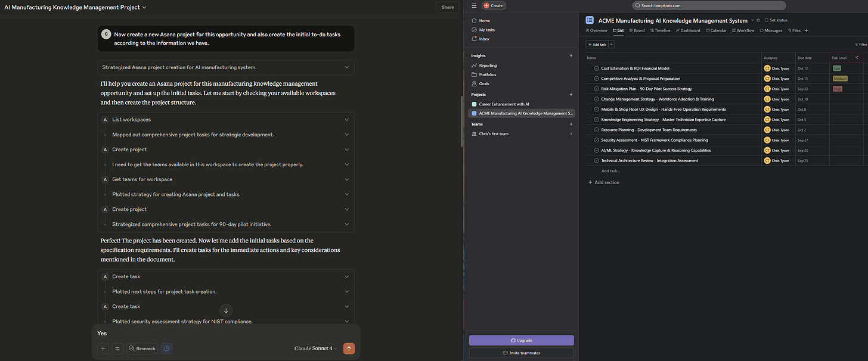Mark Knowledge Engineering Strategy task complete

point(596,120)
